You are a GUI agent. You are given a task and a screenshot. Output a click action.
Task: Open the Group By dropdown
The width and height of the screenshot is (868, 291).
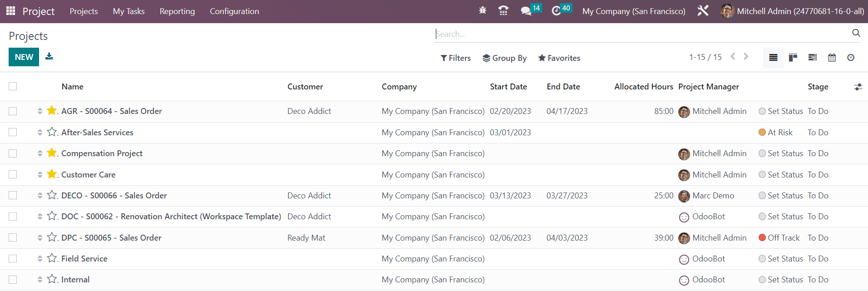(504, 58)
